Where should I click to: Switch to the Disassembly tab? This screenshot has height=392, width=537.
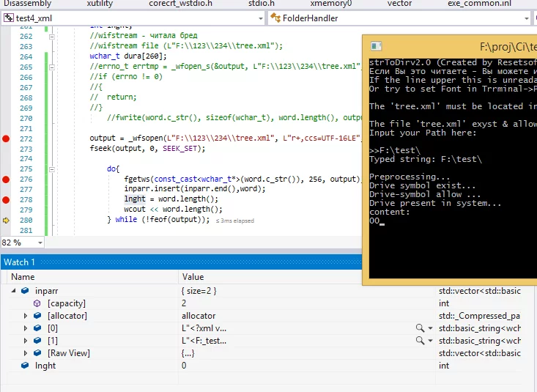tap(26, 3)
